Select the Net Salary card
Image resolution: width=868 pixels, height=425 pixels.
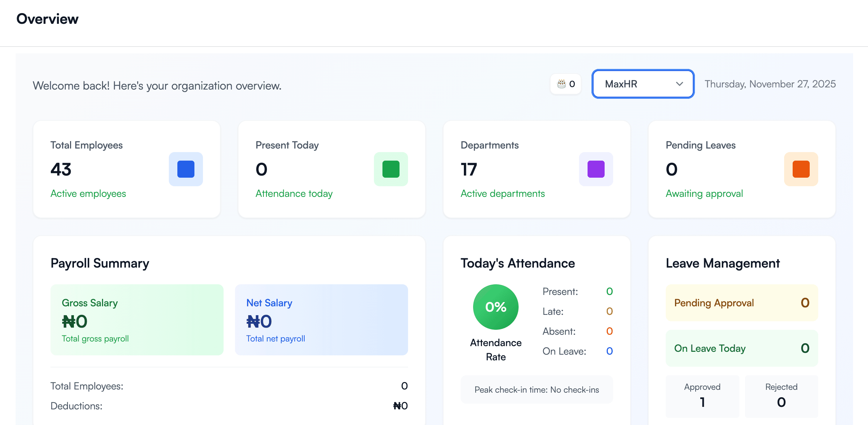click(321, 319)
